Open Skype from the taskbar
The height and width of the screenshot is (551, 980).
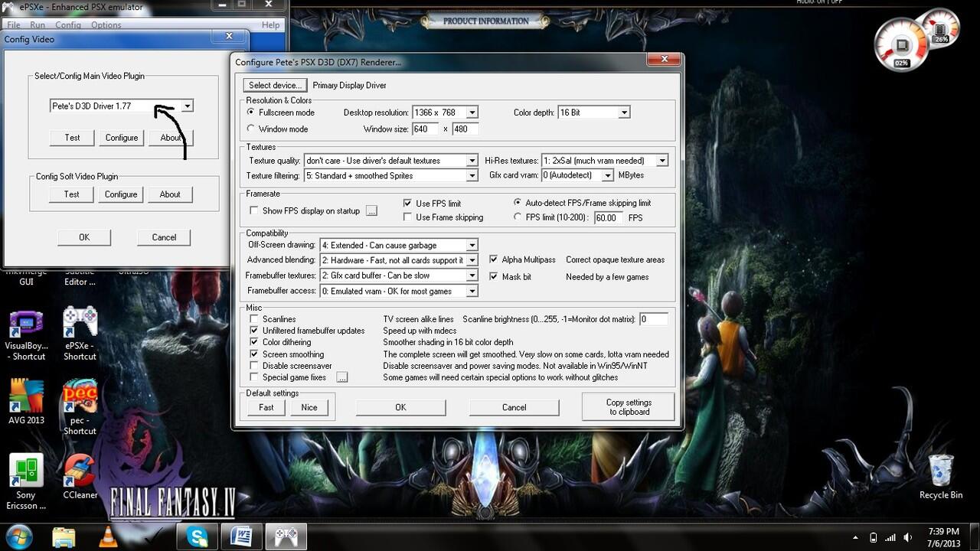(x=198, y=536)
